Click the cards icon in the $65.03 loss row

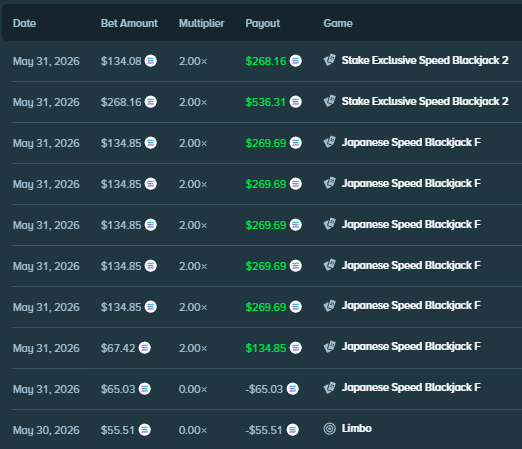(x=330, y=388)
